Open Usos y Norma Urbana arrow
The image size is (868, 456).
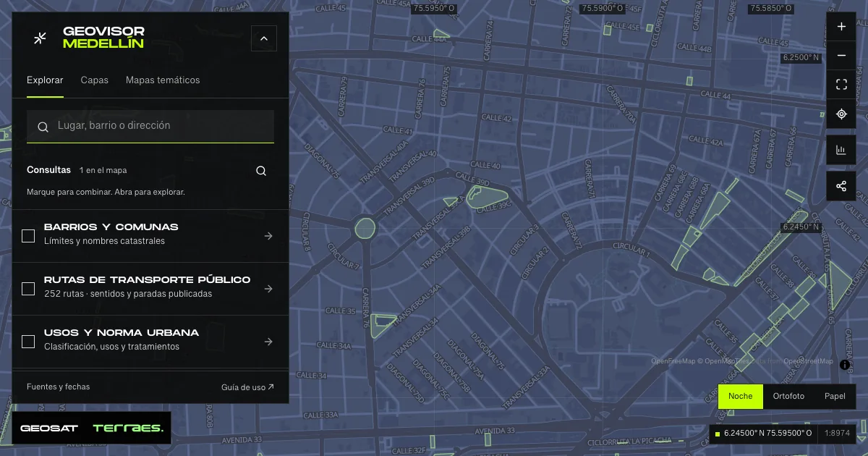coord(268,342)
